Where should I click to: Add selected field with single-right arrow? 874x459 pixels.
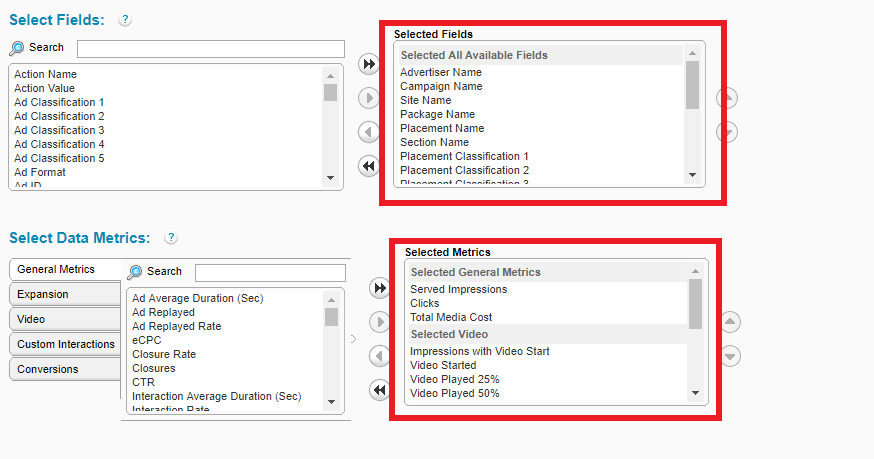pos(368,98)
